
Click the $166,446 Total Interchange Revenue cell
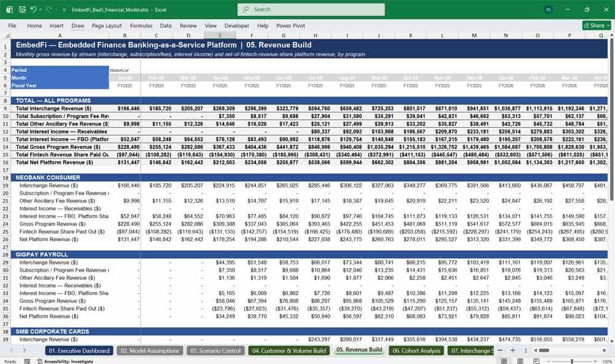point(125,109)
